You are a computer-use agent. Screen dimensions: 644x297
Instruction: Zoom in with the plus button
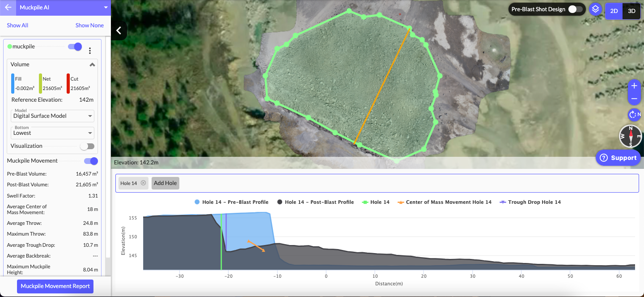click(x=634, y=86)
